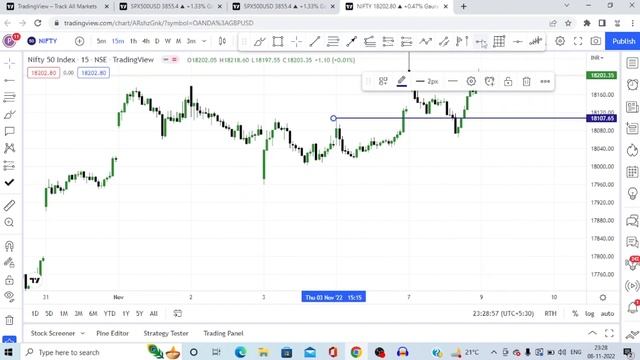Select the 1D date range
640x360 pixels.
tap(35, 313)
